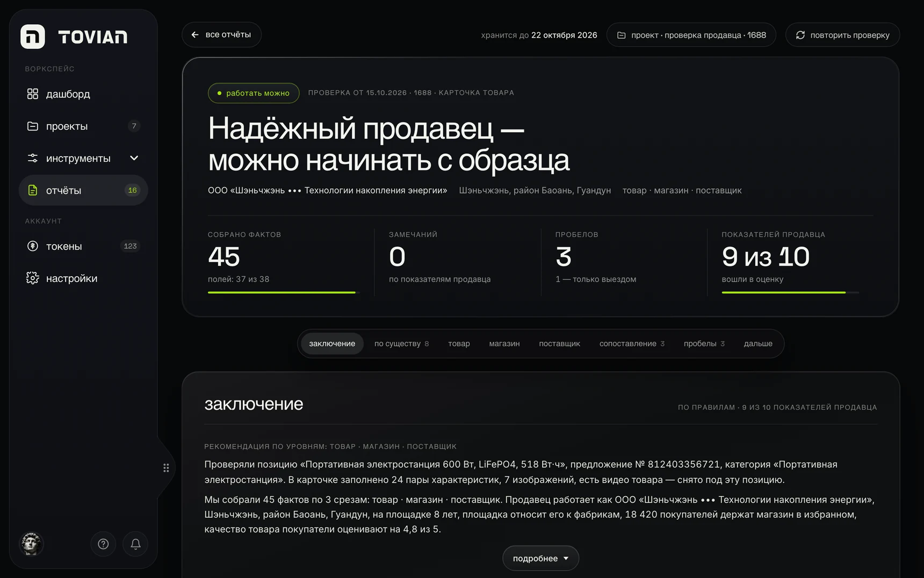Viewport: 924px width, 578px height.
Task: Open the проекты section
Action: (x=83, y=126)
